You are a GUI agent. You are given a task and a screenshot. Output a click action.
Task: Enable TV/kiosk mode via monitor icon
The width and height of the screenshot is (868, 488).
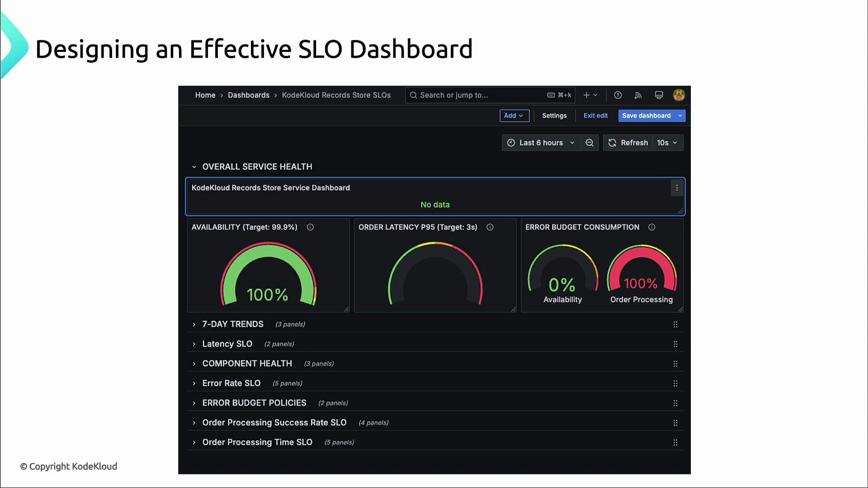click(659, 95)
